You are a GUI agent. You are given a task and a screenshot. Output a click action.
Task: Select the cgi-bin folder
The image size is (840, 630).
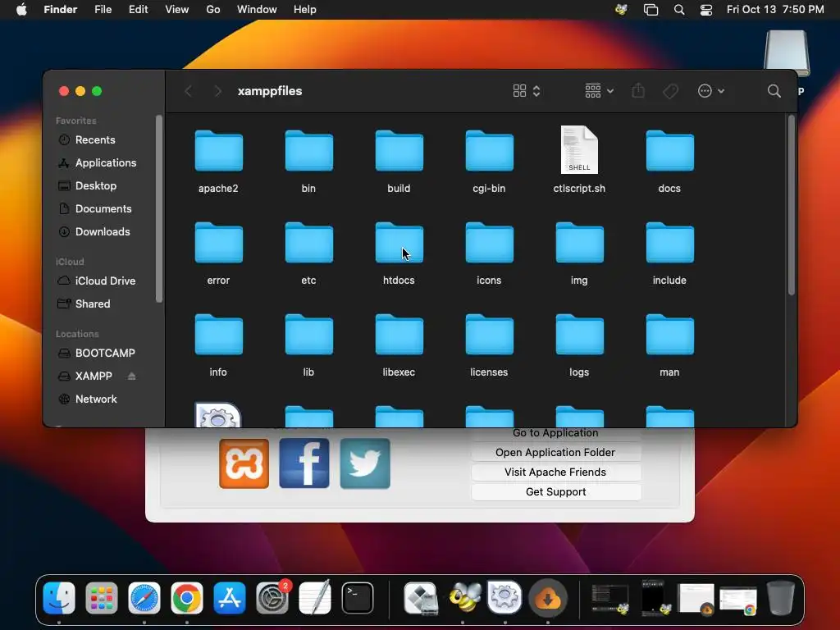click(489, 152)
